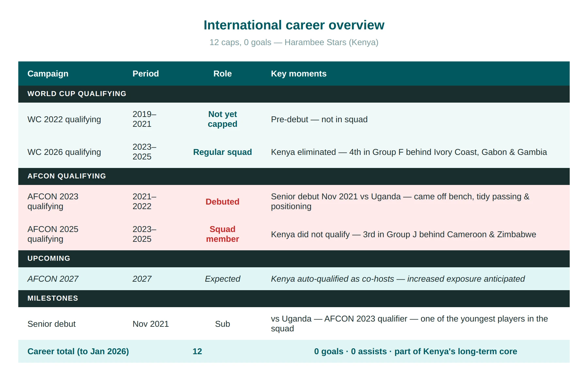Select 'vs Uganda — AFCON 2023 qualifier' text
Image resolution: width=588 pixels, height=381 pixels.
point(339,319)
